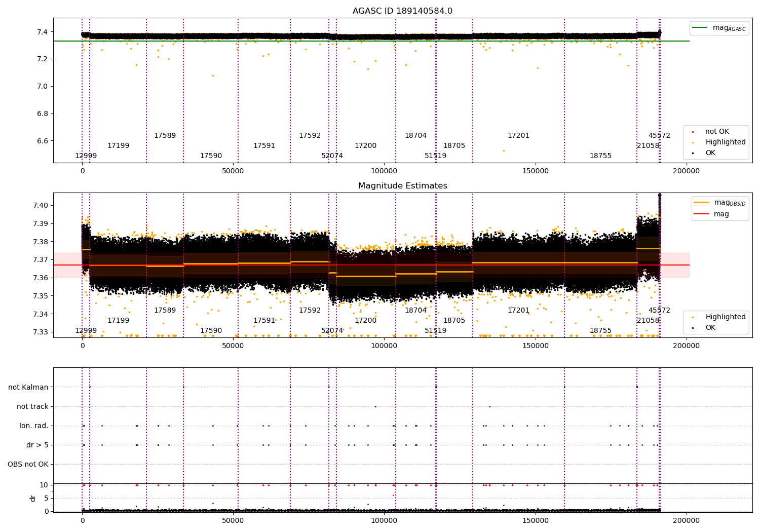The width and height of the screenshot is (760, 532).
Task: Click OBSID label 17589 in the top plot
Action: [165, 136]
